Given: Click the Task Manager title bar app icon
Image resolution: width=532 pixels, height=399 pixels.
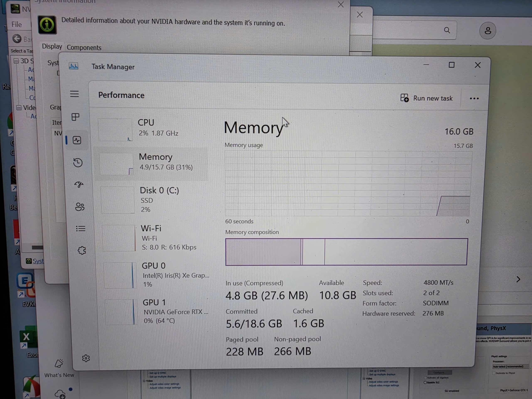Looking at the screenshot, I should point(73,66).
